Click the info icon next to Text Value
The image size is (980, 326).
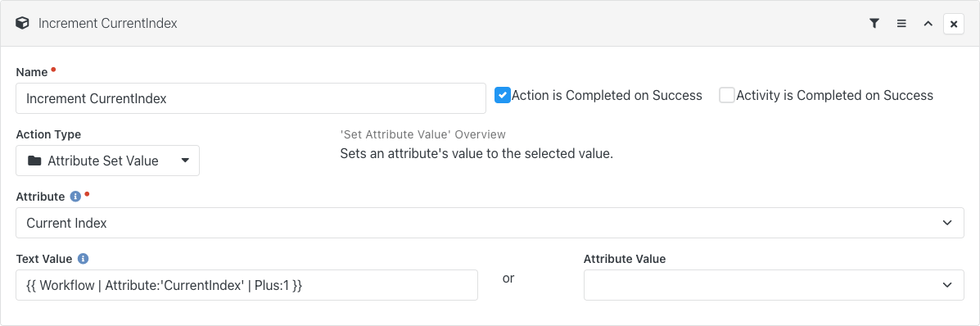(x=84, y=258)
